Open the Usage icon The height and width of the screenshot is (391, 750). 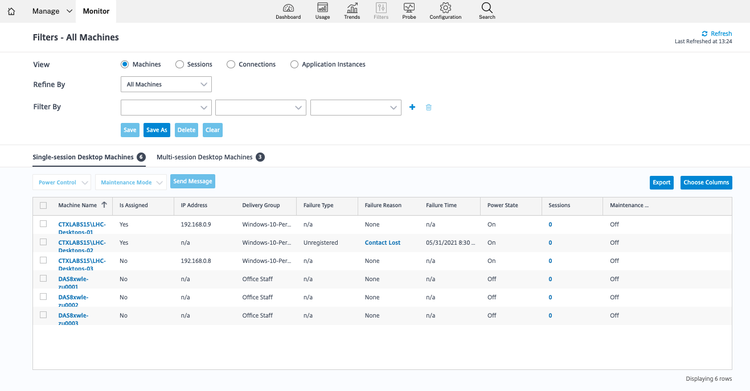click(x=322, y=11)
